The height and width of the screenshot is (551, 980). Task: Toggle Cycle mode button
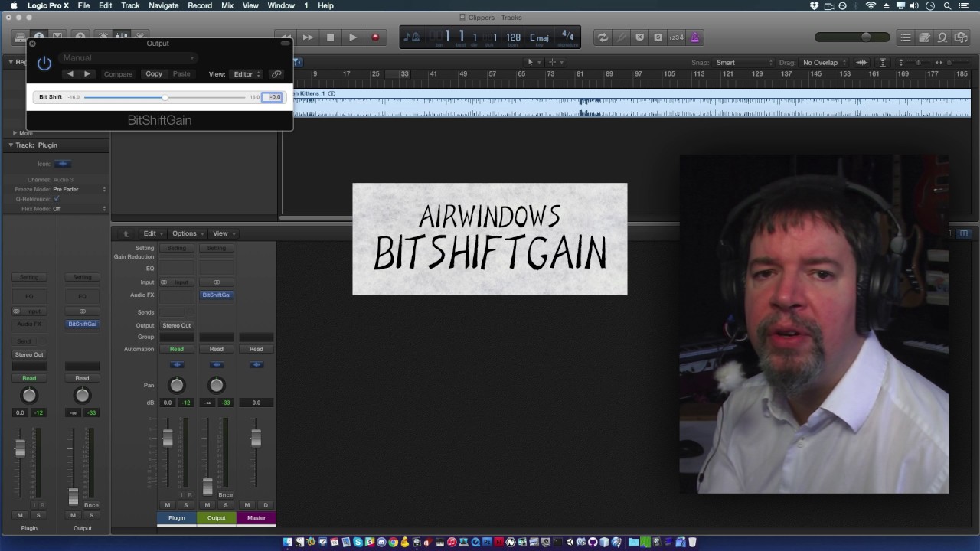point(603,37)
